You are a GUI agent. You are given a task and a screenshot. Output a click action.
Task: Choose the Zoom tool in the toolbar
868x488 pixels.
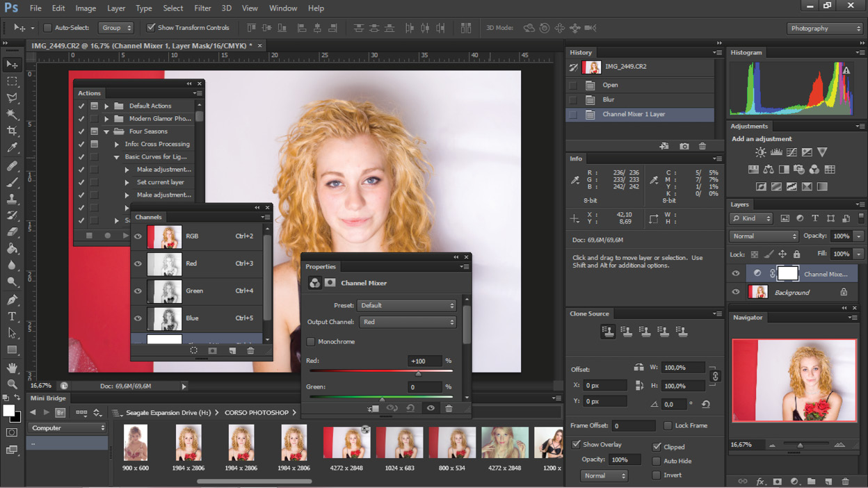12,384
